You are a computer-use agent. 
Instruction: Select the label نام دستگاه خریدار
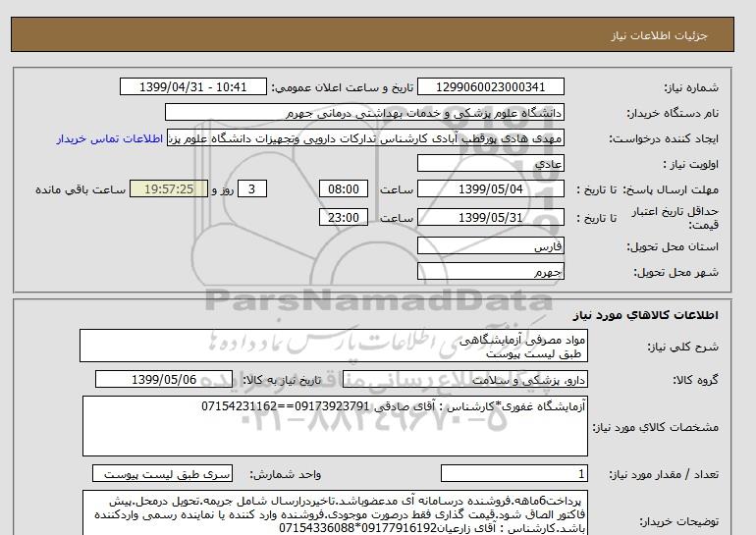pyautogui.click(x=673, y=113)
